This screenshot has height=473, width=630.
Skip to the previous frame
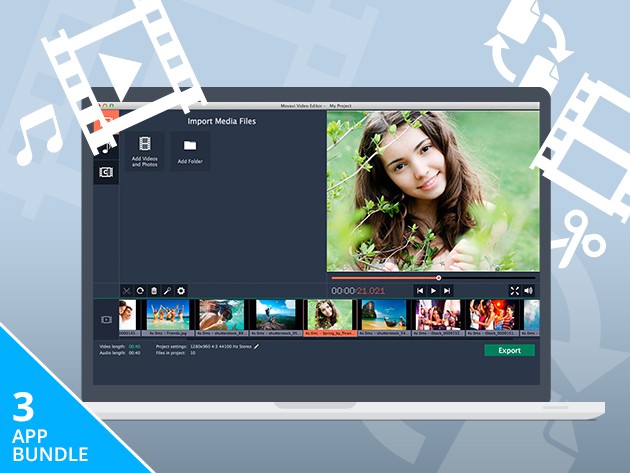[x=420, y=291]
